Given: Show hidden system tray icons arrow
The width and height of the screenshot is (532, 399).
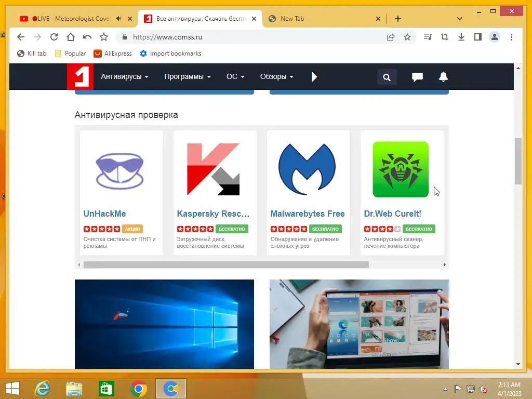Looking at the screenshot, I should pos(445,389).
